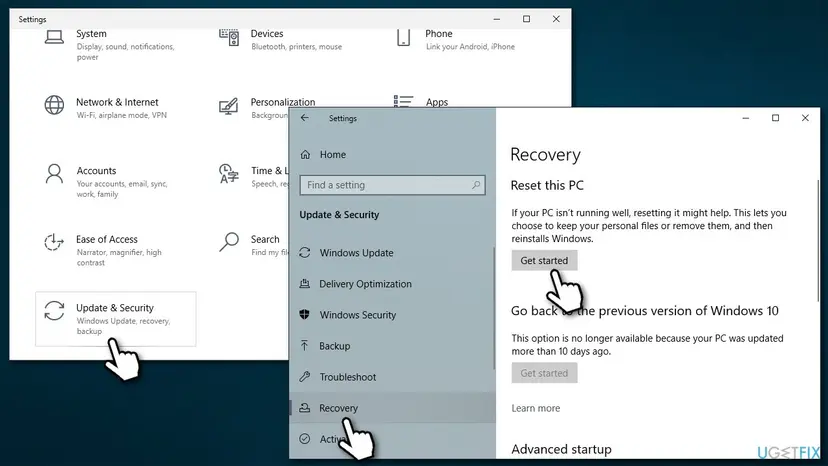Open the Personalization icon
The width and height of the screenshot is (828, 466).
(x=229, y=106)
